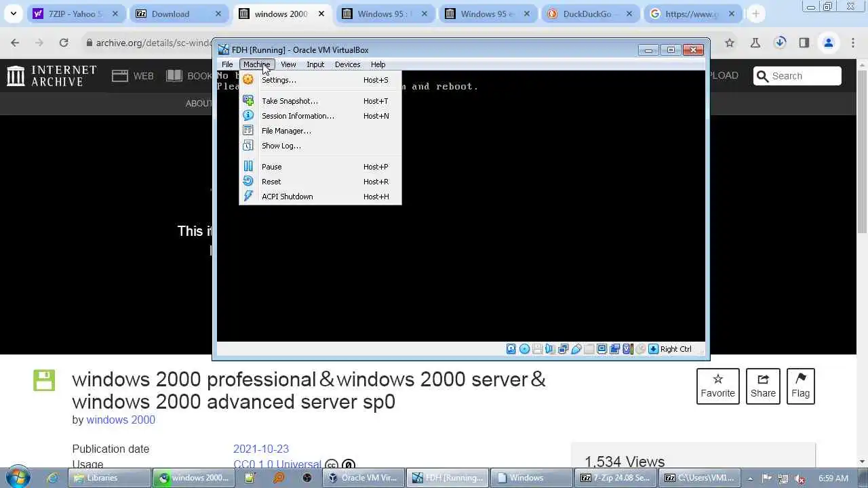Screen dimensions: 868x488
Task: Click the Right Ctrl host key label
Action: point(676,349)
